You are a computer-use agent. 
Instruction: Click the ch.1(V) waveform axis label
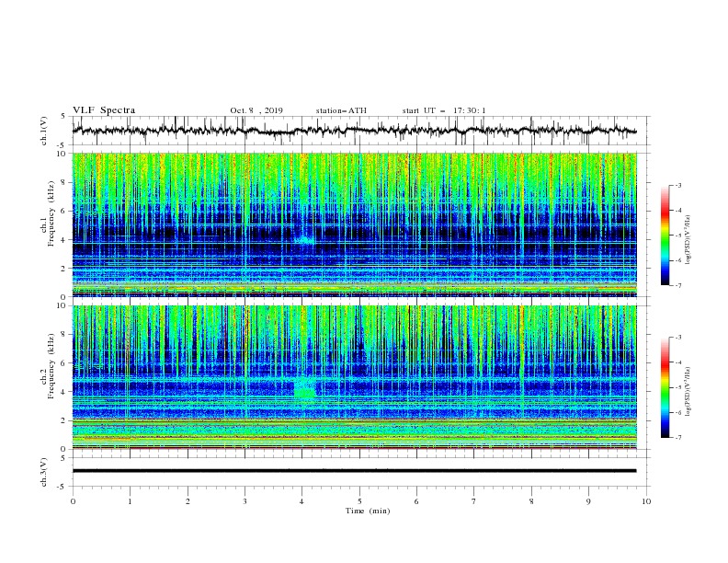pos(44,131)
